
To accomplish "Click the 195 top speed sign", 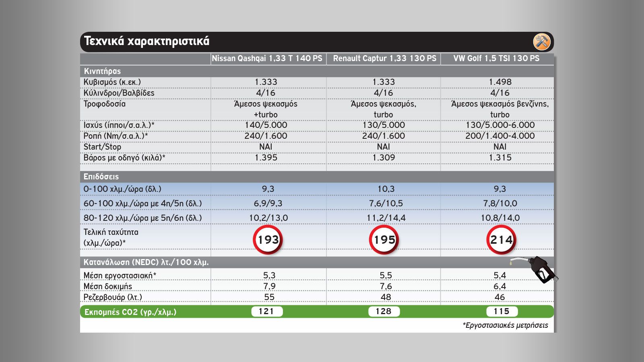I will (x=384, y=240).
